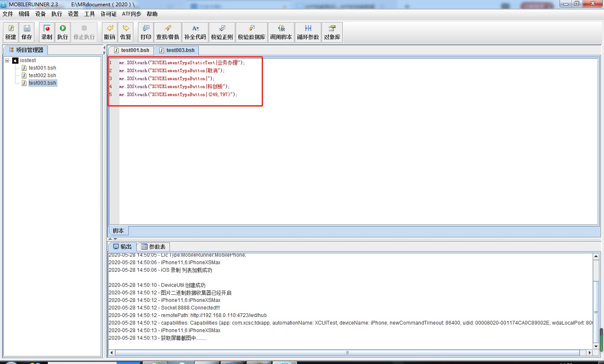
Task: Click the output panel horizontal scrollbar
Action: (x=347, y=353)
